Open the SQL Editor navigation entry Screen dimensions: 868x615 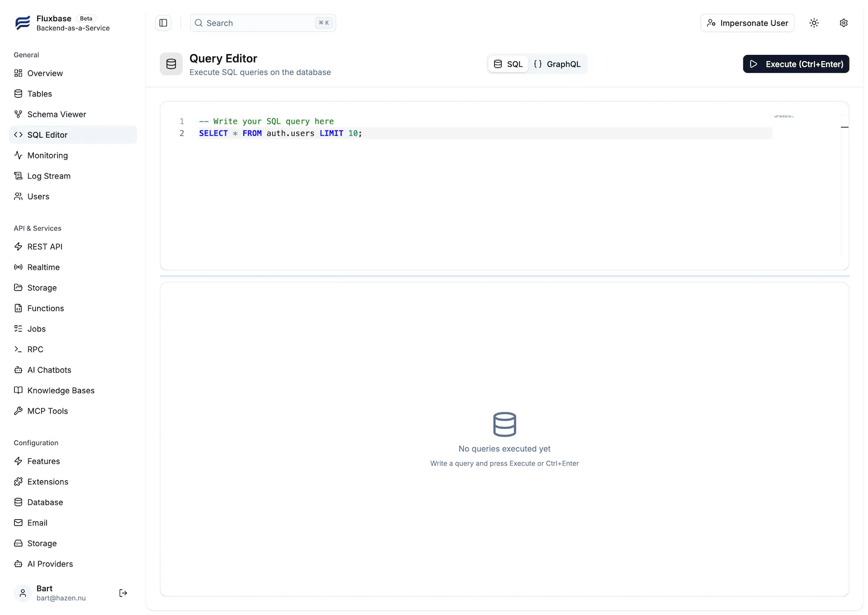click(x=47, y=135)
